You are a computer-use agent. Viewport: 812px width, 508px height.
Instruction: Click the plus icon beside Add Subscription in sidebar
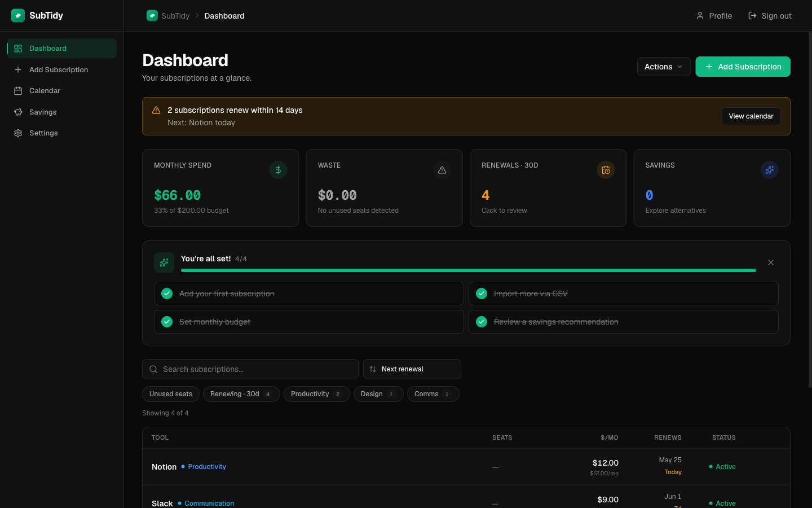(x=18, y=69)
